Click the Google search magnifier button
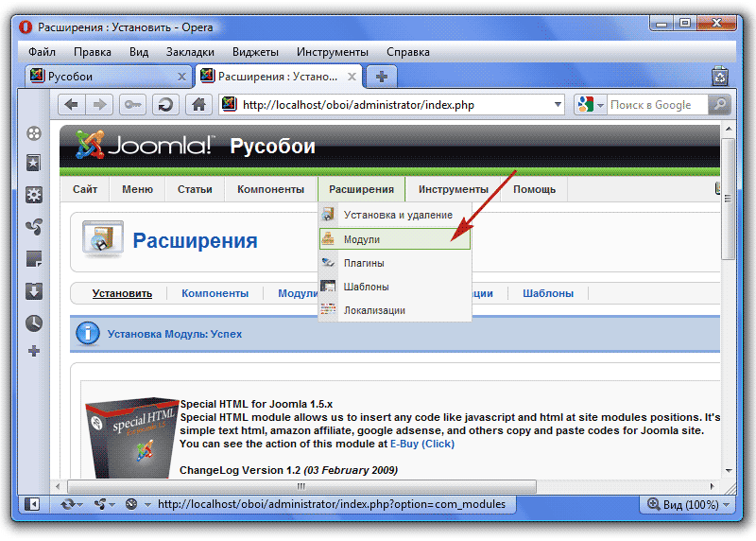The height and width of the screenshot is (541, 756). coord(720,105)
